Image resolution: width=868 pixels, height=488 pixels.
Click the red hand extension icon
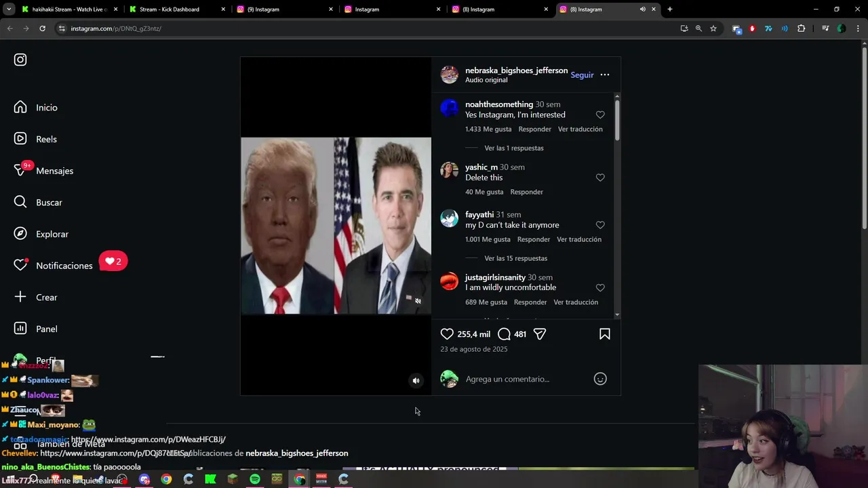752,28
